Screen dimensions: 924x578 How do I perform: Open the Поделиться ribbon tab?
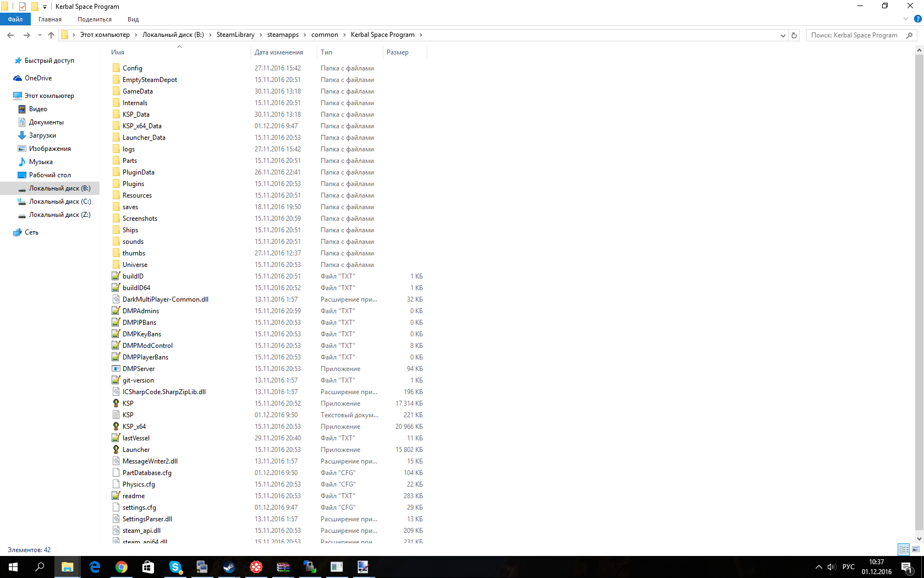pyautogui.click(x=95, y=19)
